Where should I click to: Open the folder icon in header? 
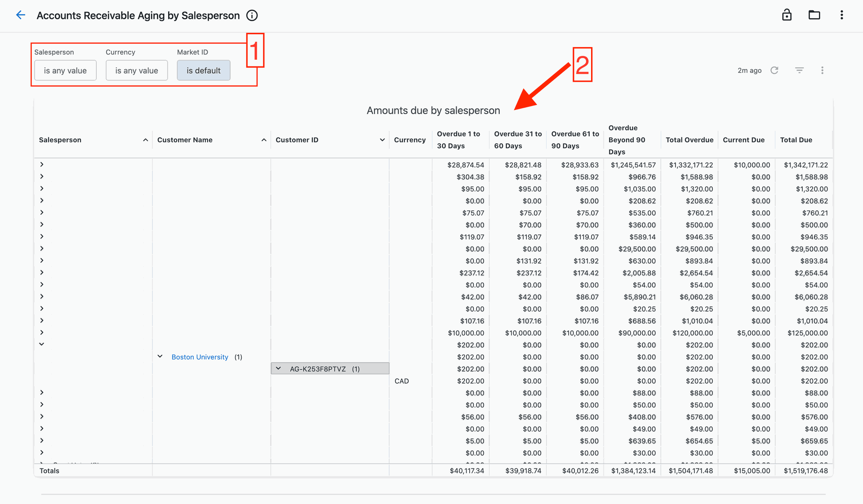pyautogui.click(x=814, y=15)
